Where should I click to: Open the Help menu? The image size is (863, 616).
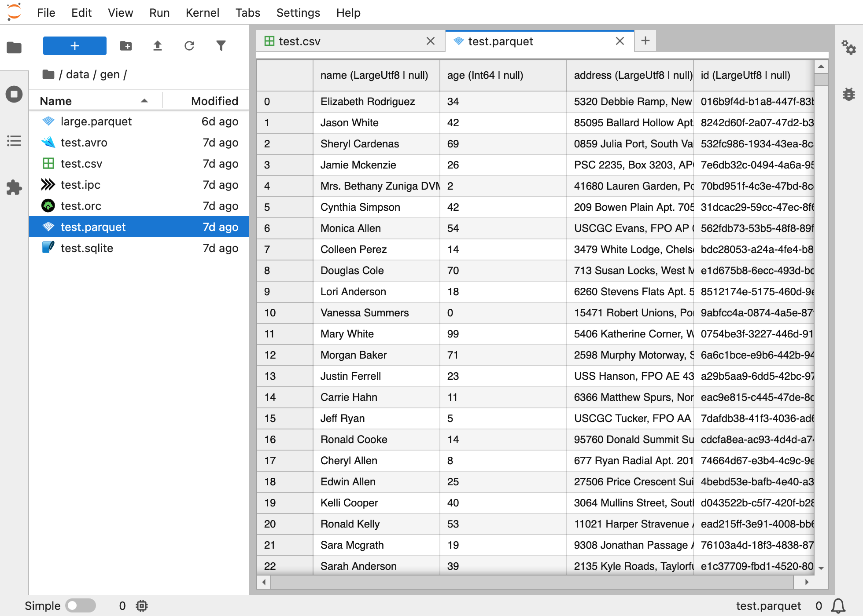349,13
